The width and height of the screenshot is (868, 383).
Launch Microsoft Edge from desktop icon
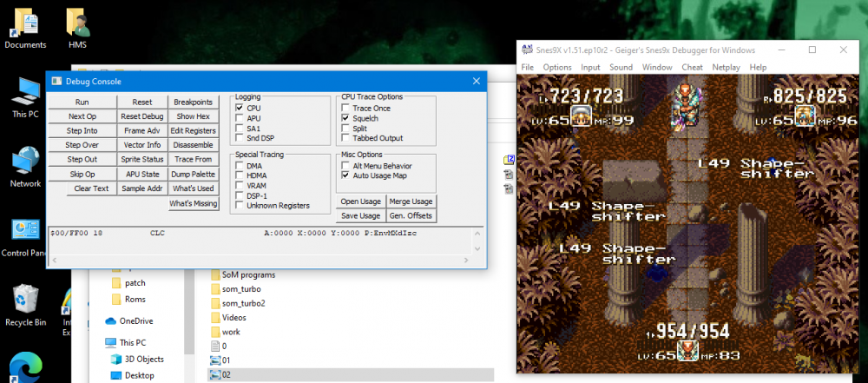tap(25, 366)
